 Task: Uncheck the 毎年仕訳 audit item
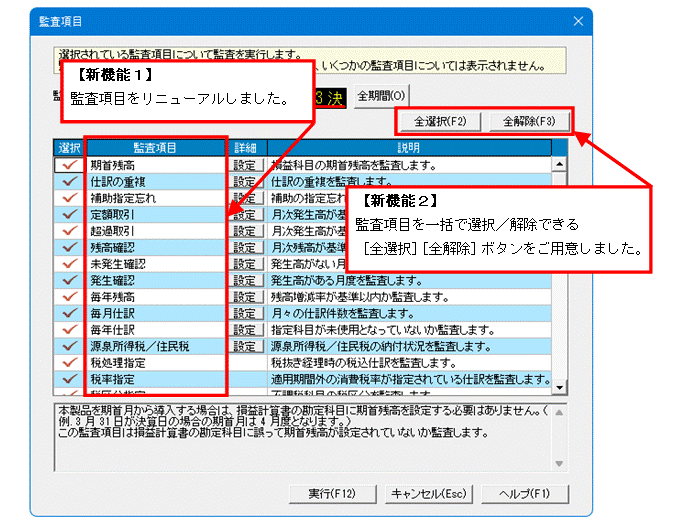coord(69,330)
